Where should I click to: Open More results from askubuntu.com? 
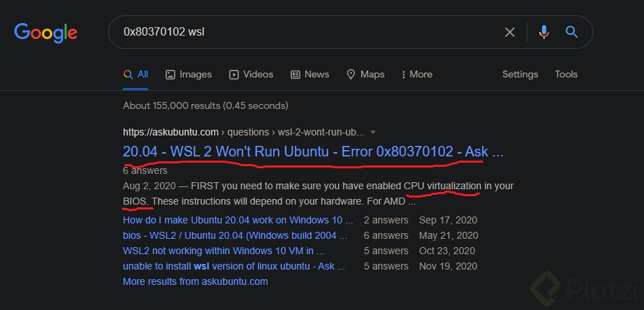point(195,281)
